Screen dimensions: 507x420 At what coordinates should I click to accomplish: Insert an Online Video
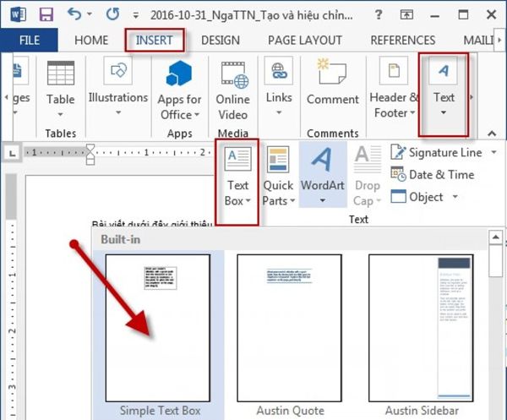click(x=232, y=89)
